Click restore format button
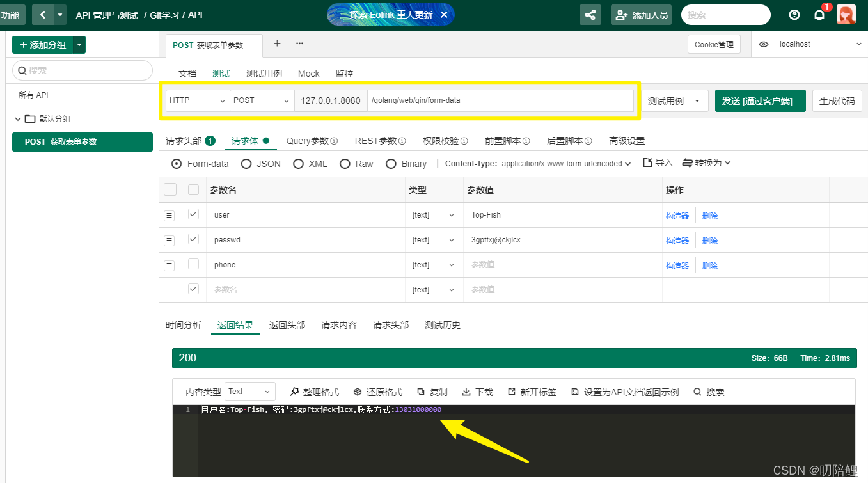Image resolution: width=868 pixels, height=483 pixels. tap(377, 392)
